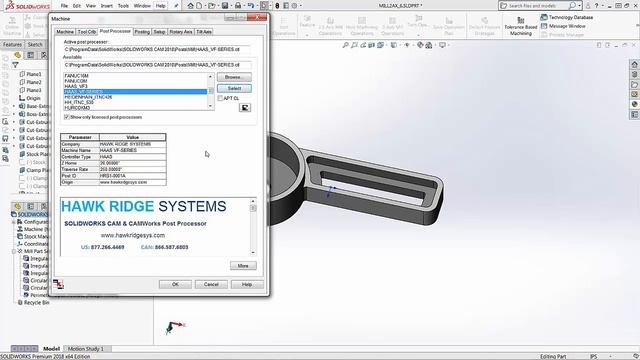640x360 pixels.
Task: Click the Active post processor path field
Action: (157, 49)
